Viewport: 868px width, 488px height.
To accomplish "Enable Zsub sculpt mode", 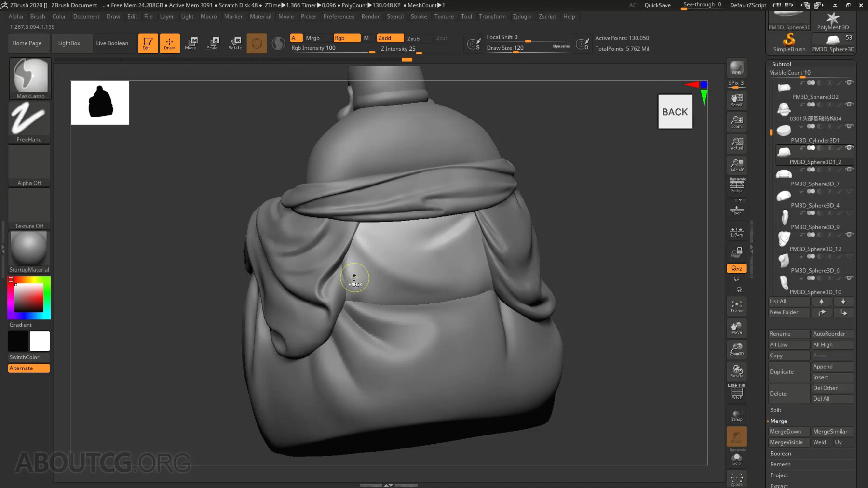I will click(413, 39).
